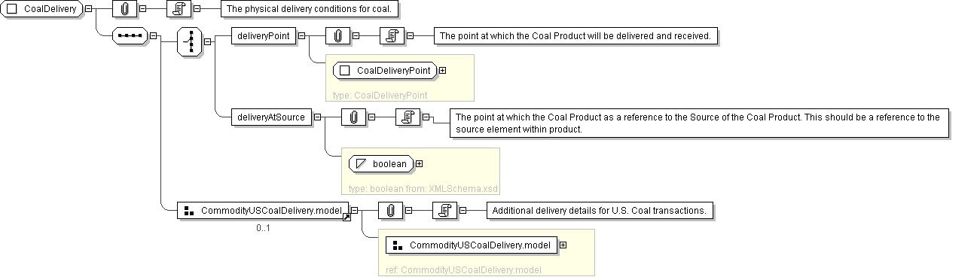Expand the boolean type node
Screen dimensions: 980x277
pyautogui.click(x=420, y=163)
